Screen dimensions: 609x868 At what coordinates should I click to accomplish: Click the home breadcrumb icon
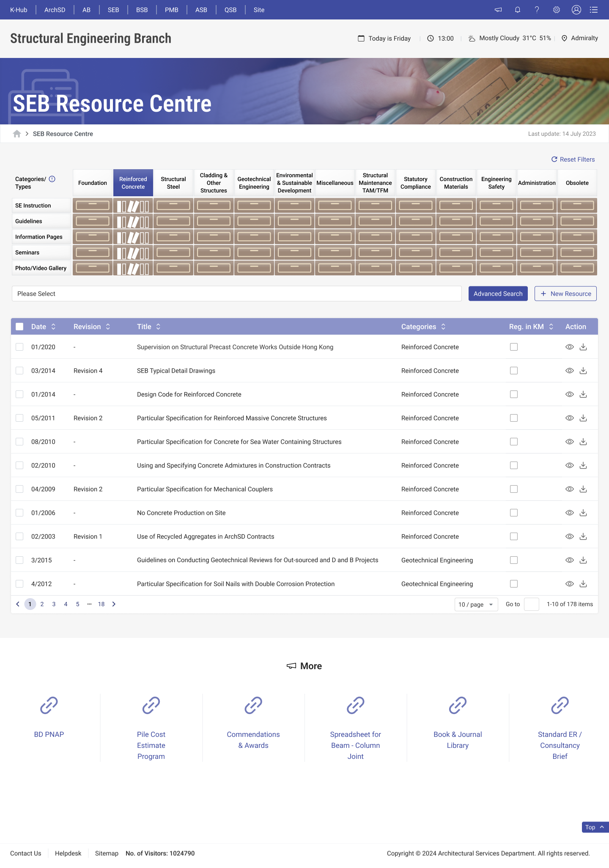pos(17,134)
